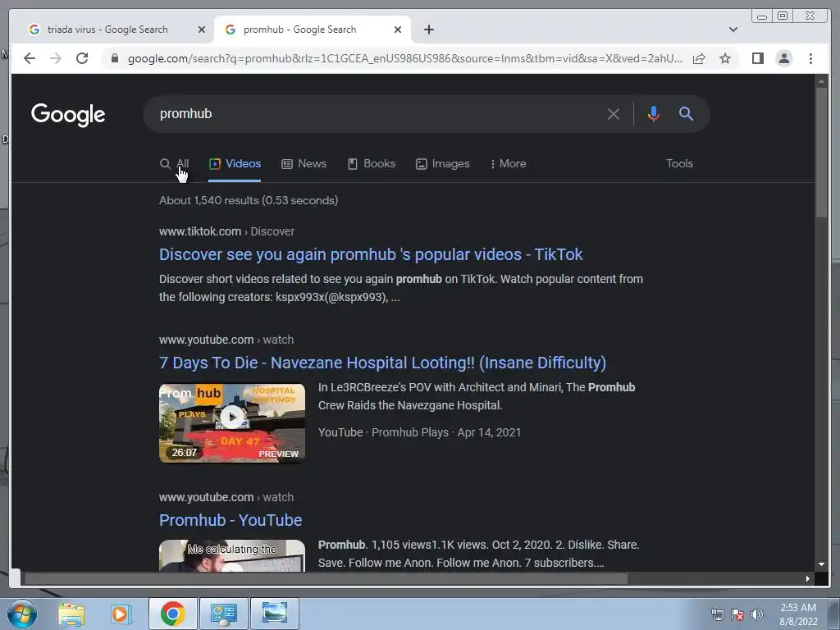Clear the search query with X

[x=614, y=113]
